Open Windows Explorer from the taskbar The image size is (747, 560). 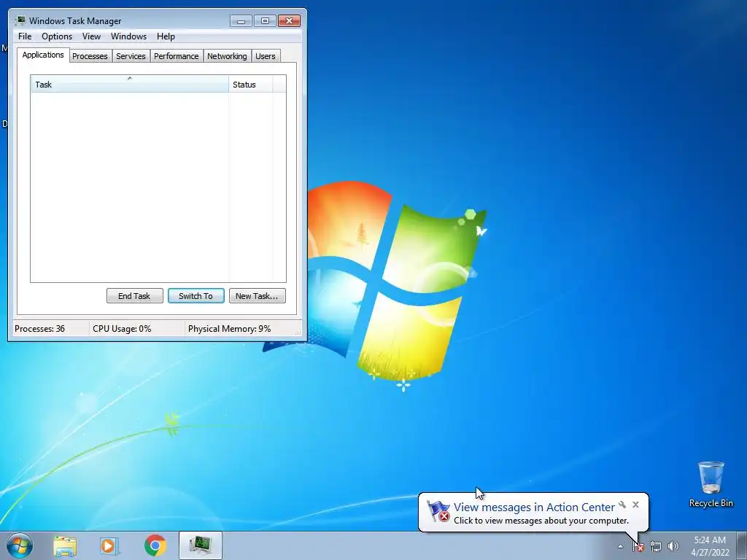65,545
